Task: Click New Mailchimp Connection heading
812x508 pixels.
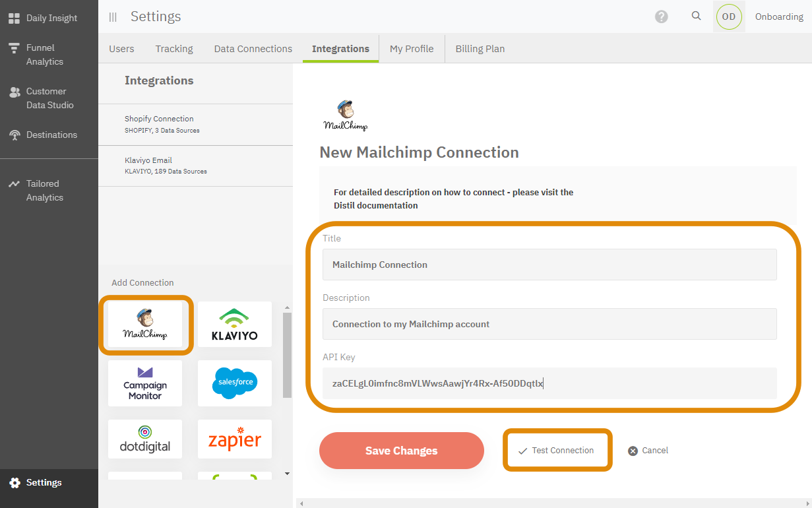Action: click(x=420, y=152)
